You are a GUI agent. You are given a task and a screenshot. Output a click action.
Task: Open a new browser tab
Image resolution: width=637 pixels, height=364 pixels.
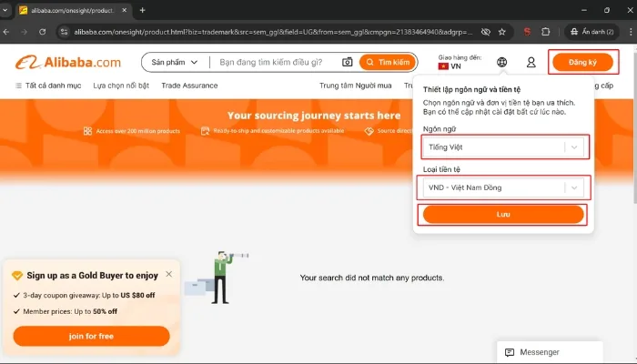(142, 10)
